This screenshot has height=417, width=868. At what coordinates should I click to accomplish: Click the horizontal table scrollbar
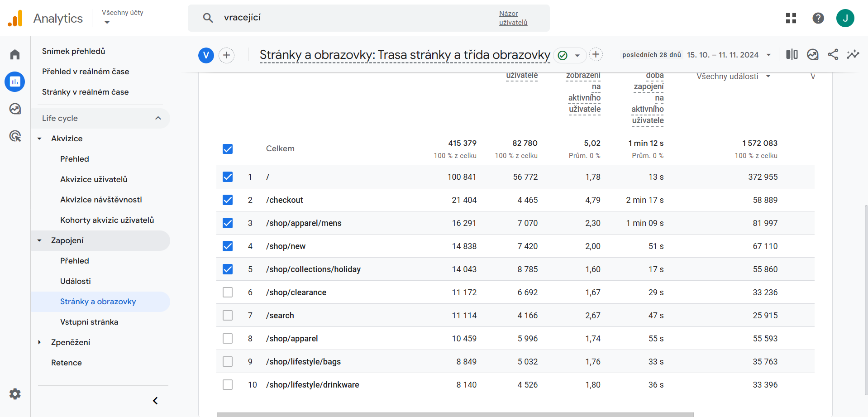455,414
